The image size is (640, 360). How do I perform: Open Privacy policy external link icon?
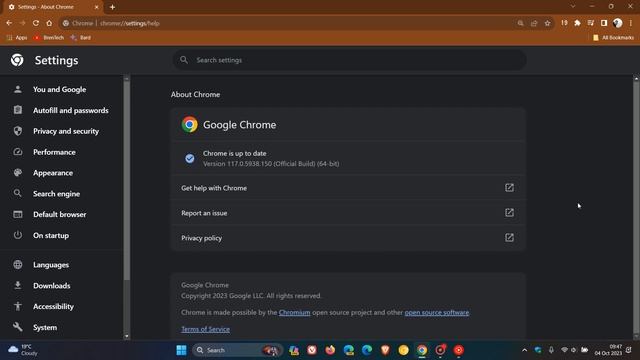point(509,238)
